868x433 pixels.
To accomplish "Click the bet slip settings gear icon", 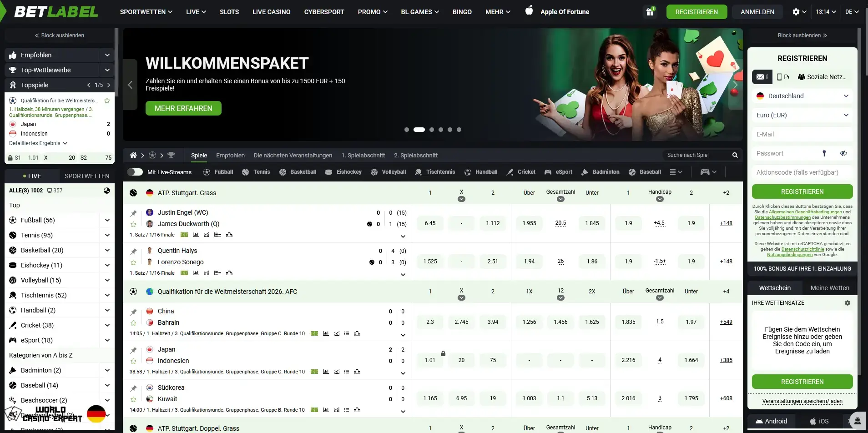I will [x=847, y=303].
